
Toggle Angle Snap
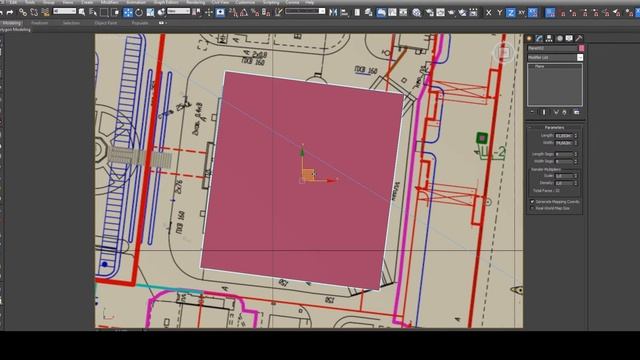click(x=244, y=13)
